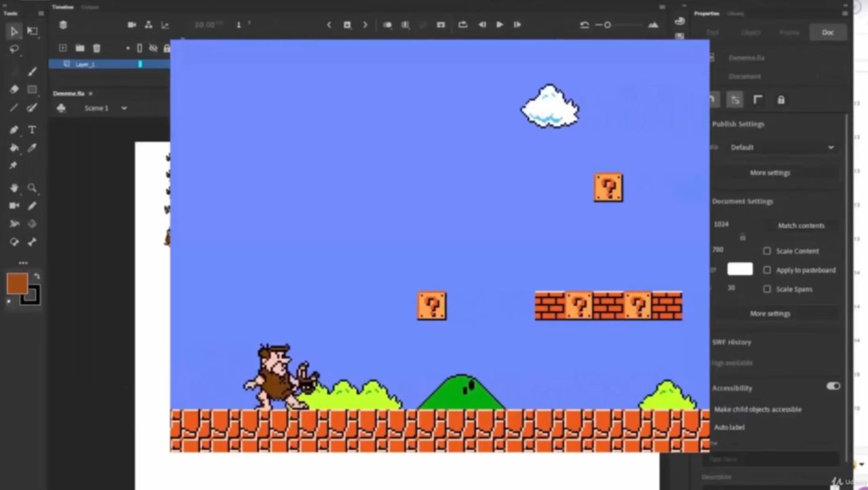Open the more tools ellipsis
This screenshot has height=490, width=868.
(23, 263)
